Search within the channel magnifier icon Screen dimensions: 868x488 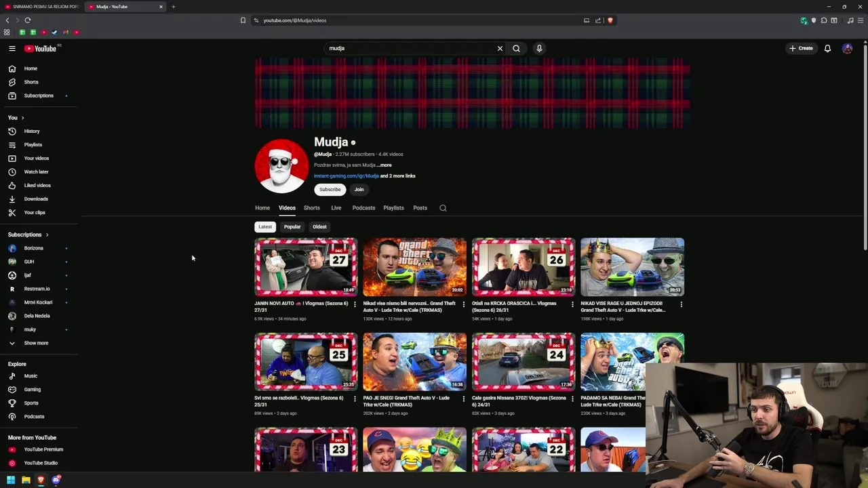click(443, 208)
